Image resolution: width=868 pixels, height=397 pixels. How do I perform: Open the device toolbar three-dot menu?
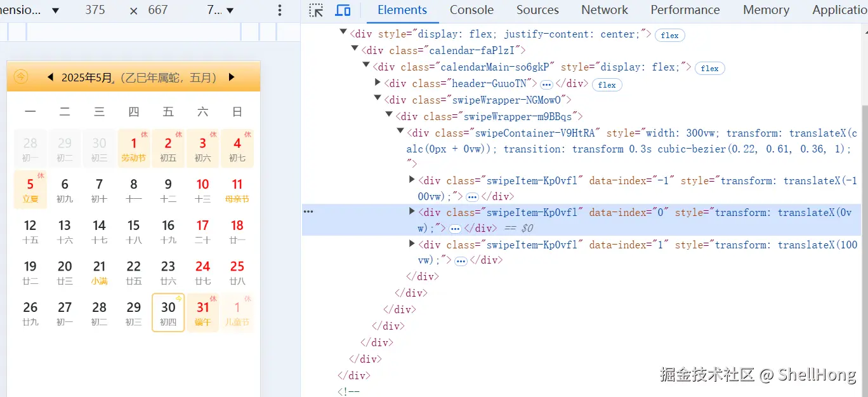click(280, 10)
